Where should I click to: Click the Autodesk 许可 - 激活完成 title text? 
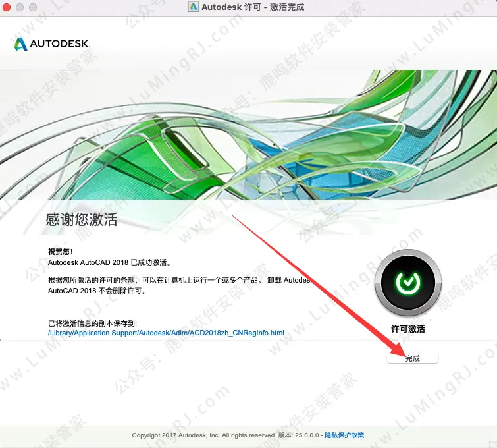tap(253, 7)
